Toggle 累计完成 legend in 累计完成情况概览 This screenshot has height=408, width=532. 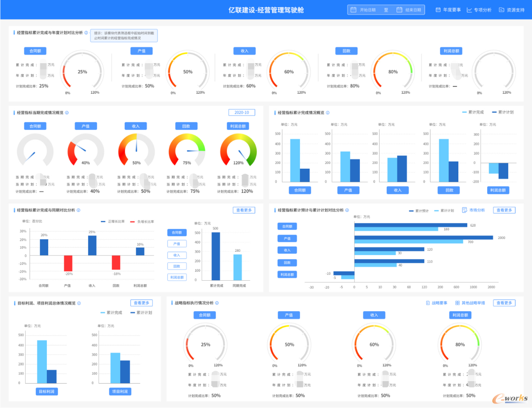473,112
